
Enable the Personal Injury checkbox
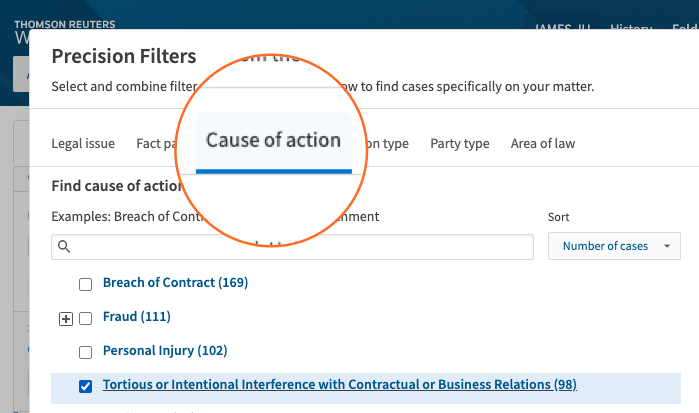(x=85, y=352)
